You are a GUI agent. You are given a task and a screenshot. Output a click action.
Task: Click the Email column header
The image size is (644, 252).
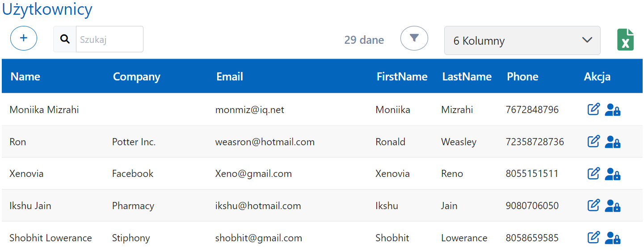(x=229, y=76)
